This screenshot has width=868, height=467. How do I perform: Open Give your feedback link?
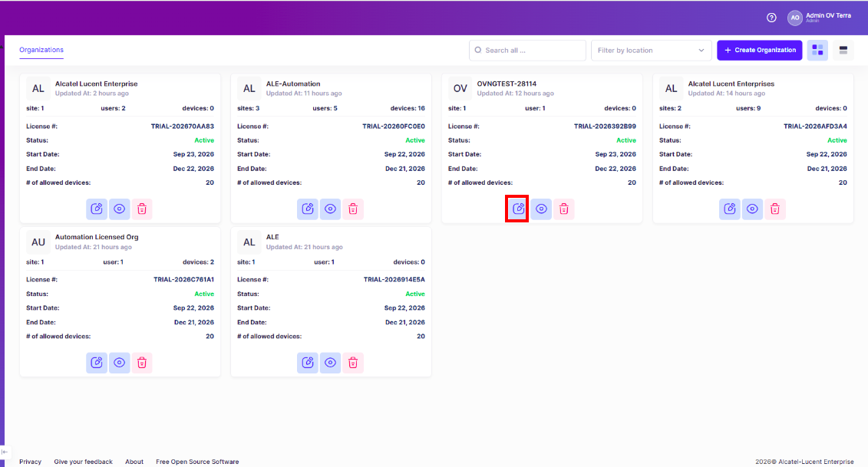83,462
